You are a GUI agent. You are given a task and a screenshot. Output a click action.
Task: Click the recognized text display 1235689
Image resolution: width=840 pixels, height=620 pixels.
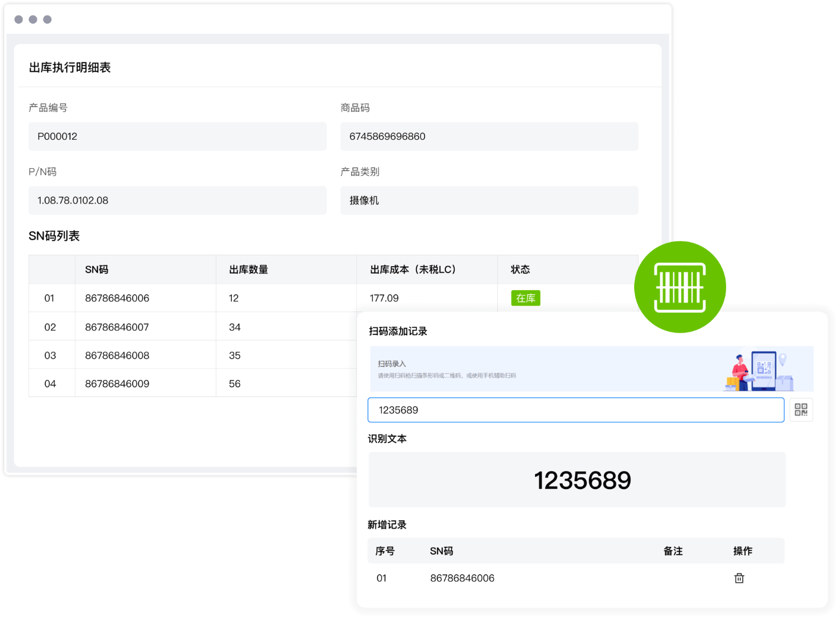click(x=582, y=480)
